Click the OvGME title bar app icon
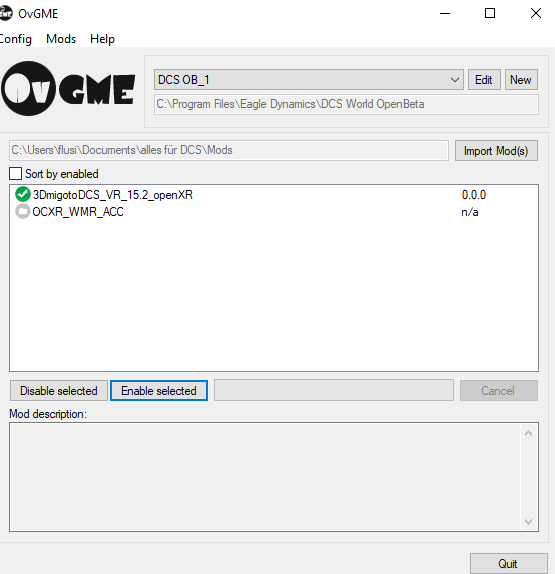 pos(5,14)
